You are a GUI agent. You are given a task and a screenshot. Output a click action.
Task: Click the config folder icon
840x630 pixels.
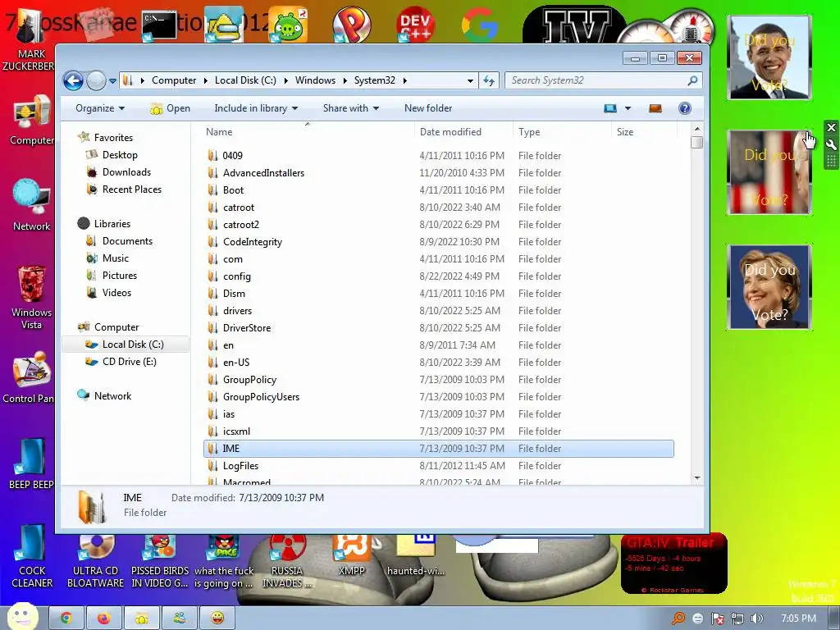[212, 276]
